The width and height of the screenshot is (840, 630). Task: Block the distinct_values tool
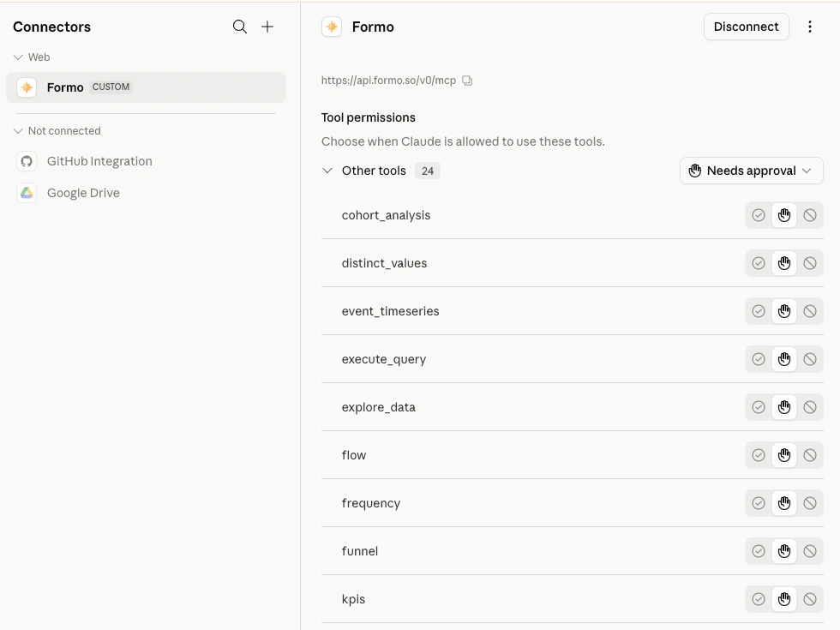(x=809, y=263)
